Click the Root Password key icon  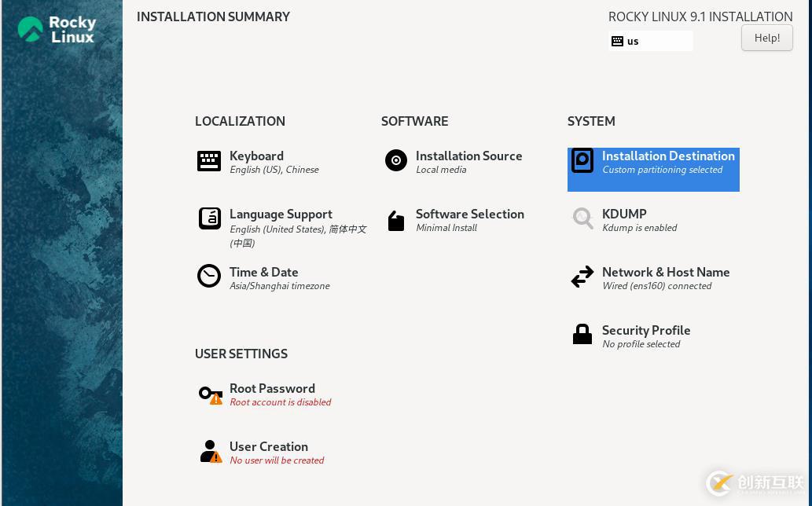pos(209,394)
